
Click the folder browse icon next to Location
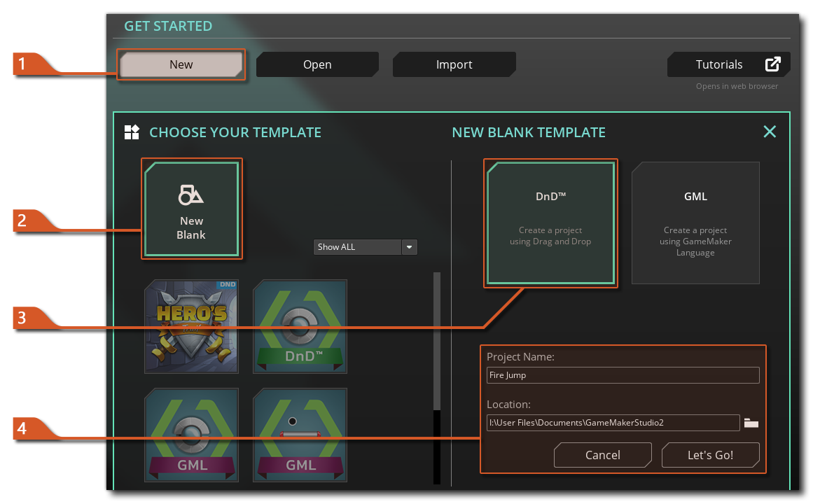click(751, 423)
